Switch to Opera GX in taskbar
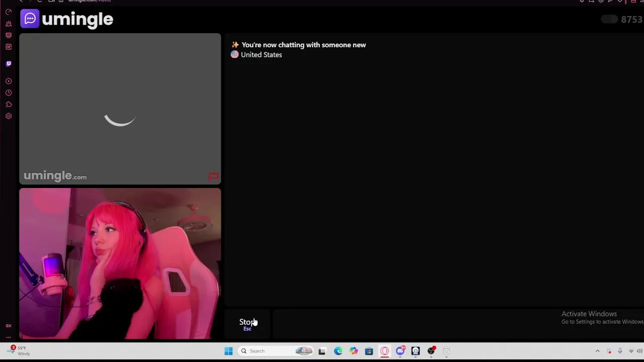The width and height of the screenshot is (644, 362). pyautogui.click(x=384, y=351)
